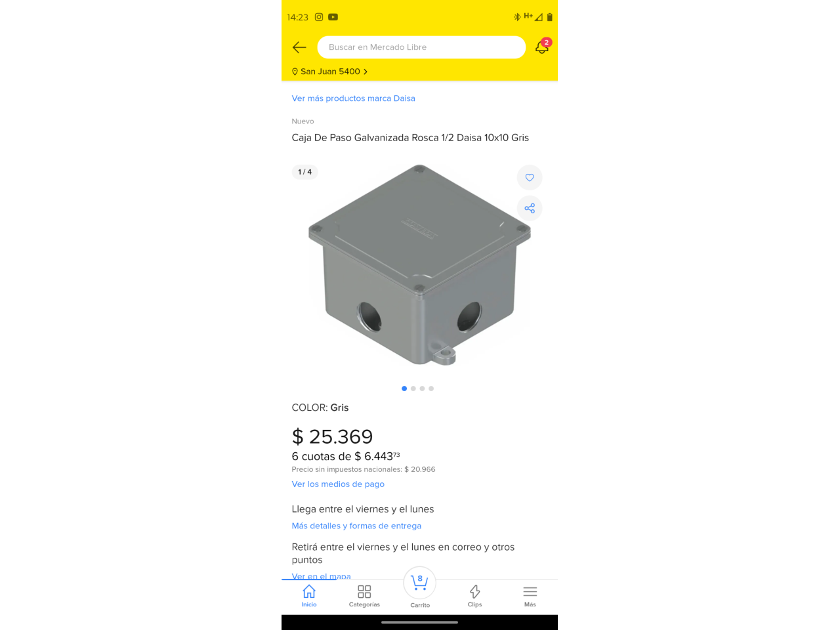
Task: Tap the Instagram status bar icon
Action: [319, 17]
